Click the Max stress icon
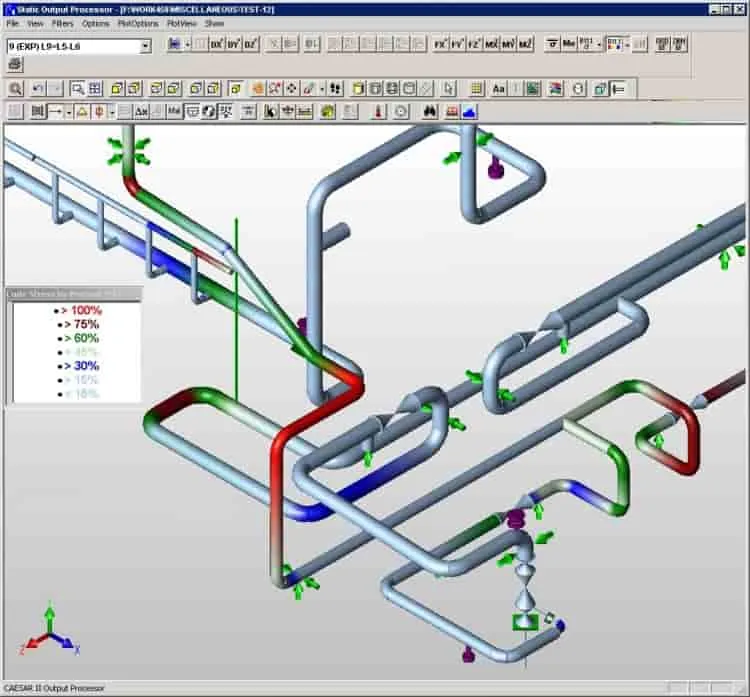The height and width of the screenshot is (697, 750). [569, 44]
